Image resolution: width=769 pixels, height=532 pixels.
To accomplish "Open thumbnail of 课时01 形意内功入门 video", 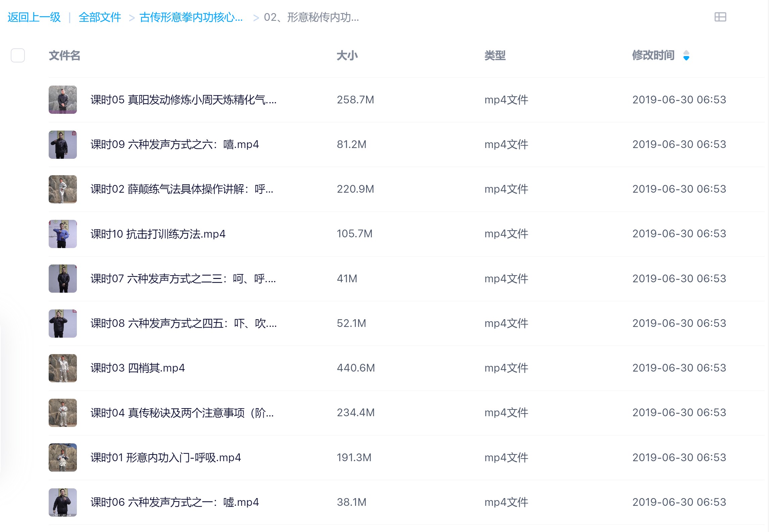I will click(63, 457).
